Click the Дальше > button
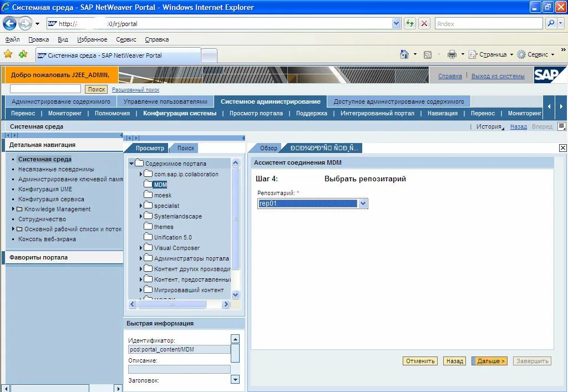Viewport: 568px width, 392px height. [x=490, y=361]
